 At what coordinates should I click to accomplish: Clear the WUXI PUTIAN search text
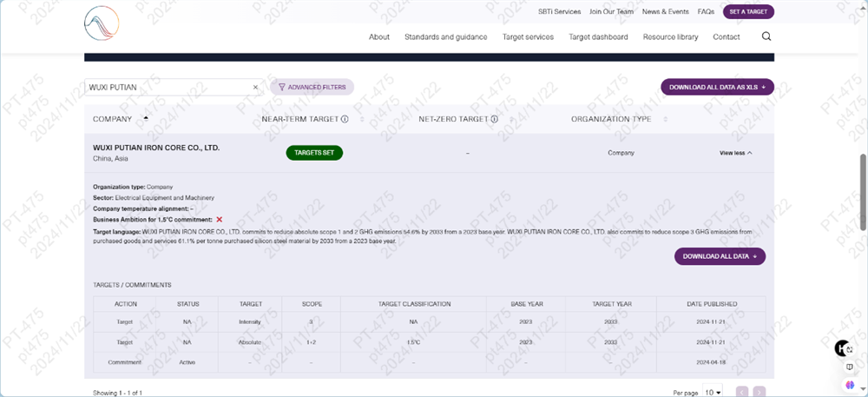255,87
